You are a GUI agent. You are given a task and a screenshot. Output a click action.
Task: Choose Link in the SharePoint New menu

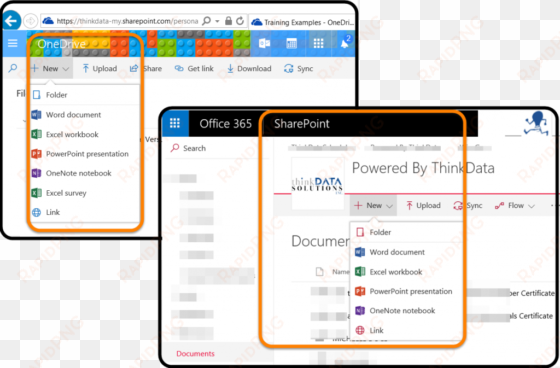coord(406,330)
